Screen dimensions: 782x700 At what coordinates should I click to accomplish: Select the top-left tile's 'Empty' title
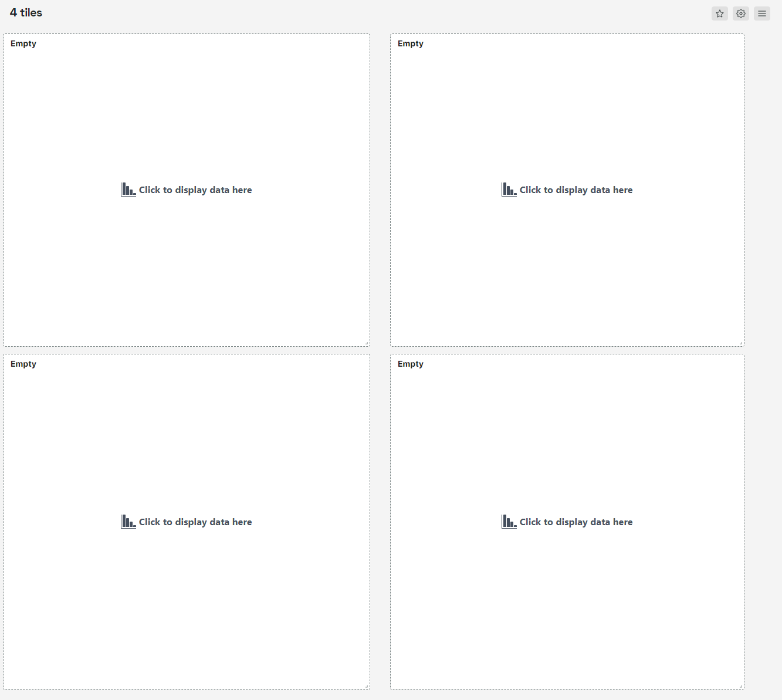coord(23,43)
